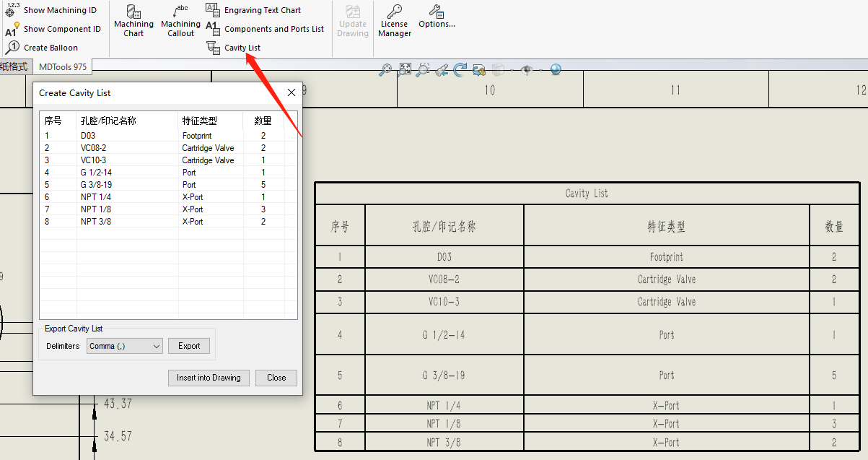Click the Cavity List title in drawing table
The image size is (868, 460).
coord(587,194)
